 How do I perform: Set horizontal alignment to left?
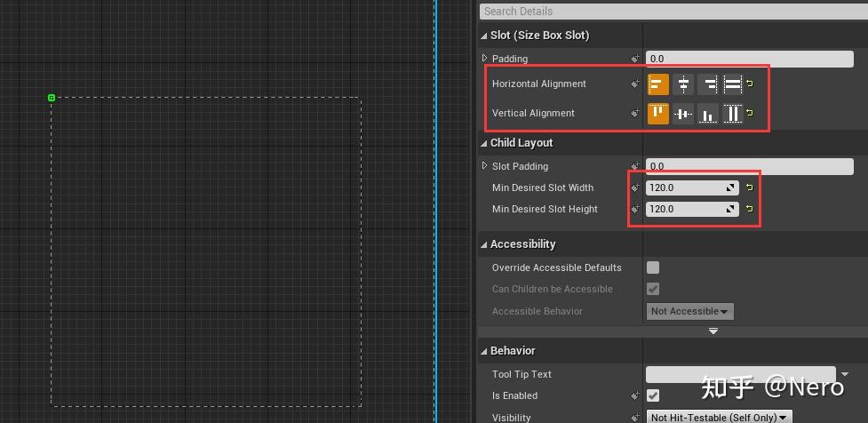[657, 84]
